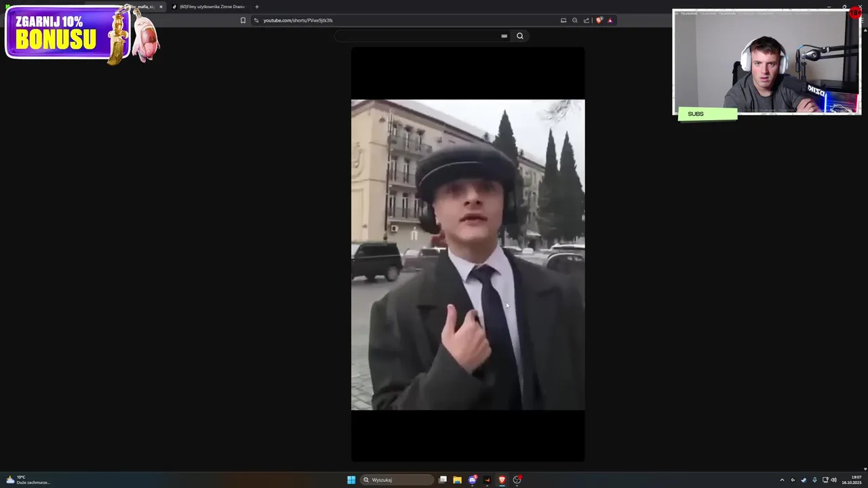
Task: Open the weather widget showing 10°C
Action: (27, 480)
